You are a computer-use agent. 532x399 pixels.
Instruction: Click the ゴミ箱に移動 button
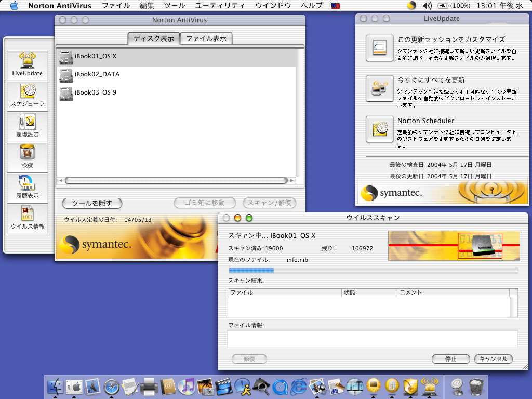[205, 203]
